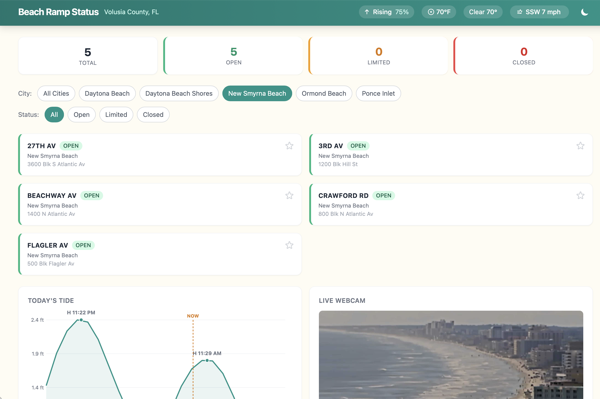Screen dimensions: 600x399
Task: Click the Limited ramps summary card
Action: pyautogui.click(x=378, y=56)
